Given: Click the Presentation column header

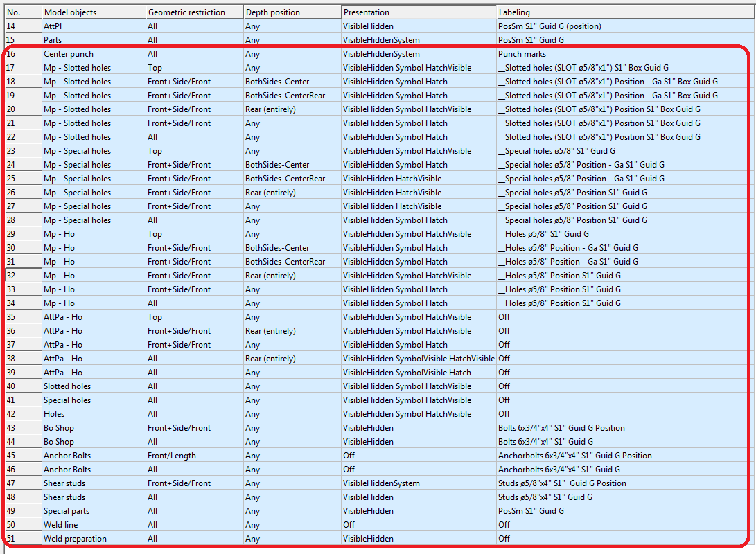Looking at the screenshot, I should point(419,12).
